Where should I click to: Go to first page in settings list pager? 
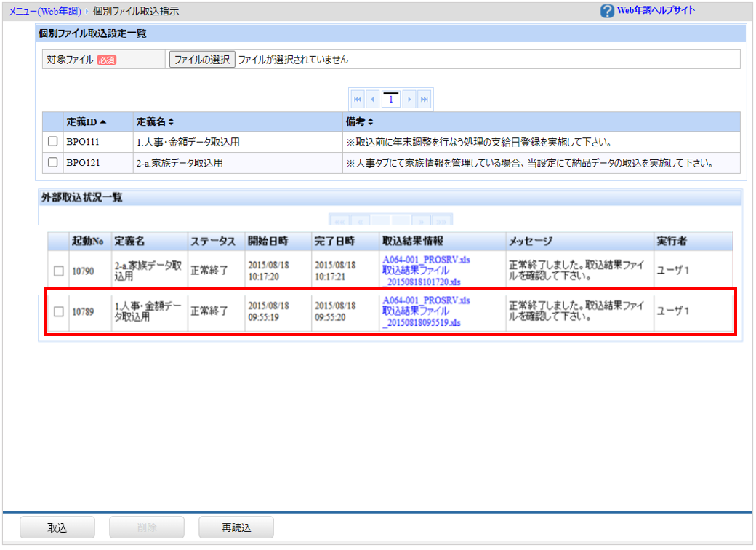point(357,100)
